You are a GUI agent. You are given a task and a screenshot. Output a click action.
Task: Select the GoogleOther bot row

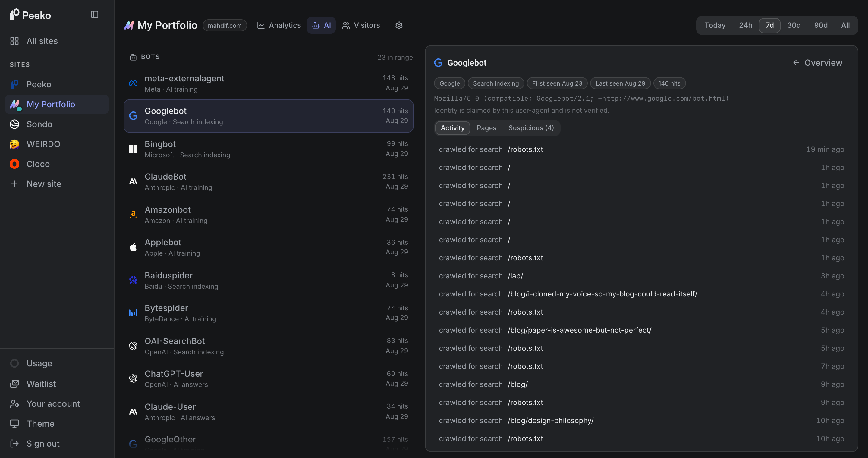click(268, 441)
